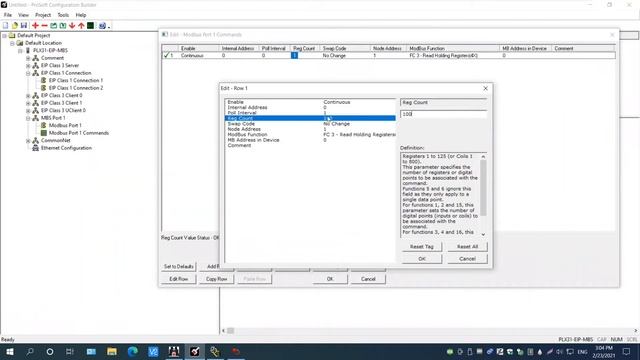Screen dimensions: 640x360
Task: Click the Modbus Port 1 Commands icon
Action: tap(44, 133)
